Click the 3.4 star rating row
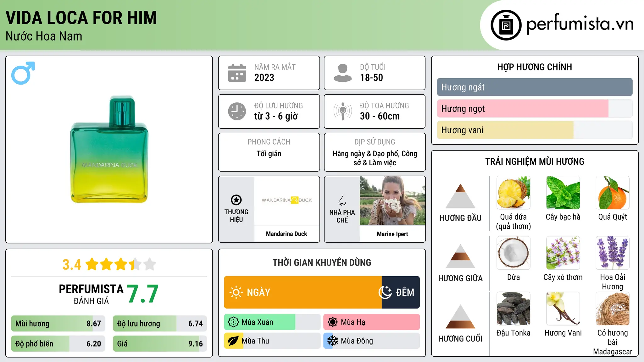This screenshot has width=644, height=362. (109, 264)
